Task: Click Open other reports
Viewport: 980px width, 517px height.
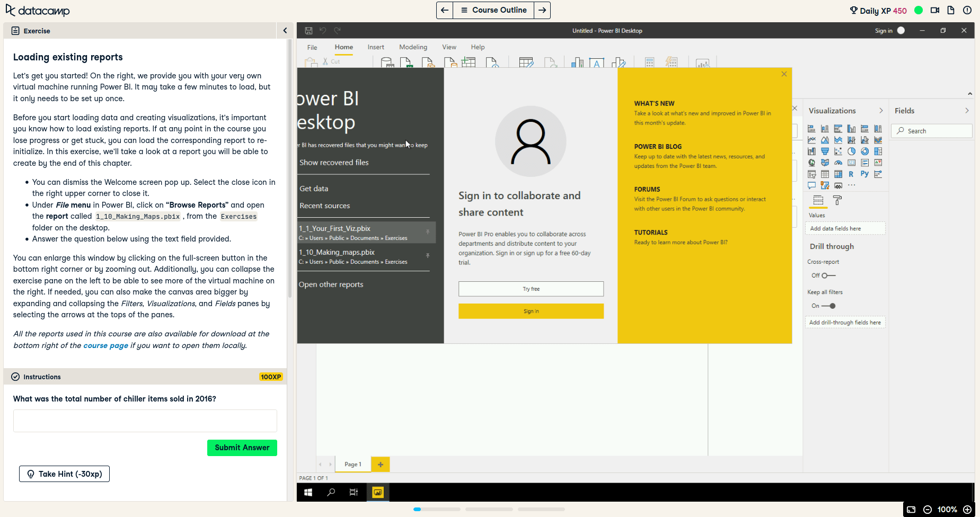Action: (x=331, y=284)
